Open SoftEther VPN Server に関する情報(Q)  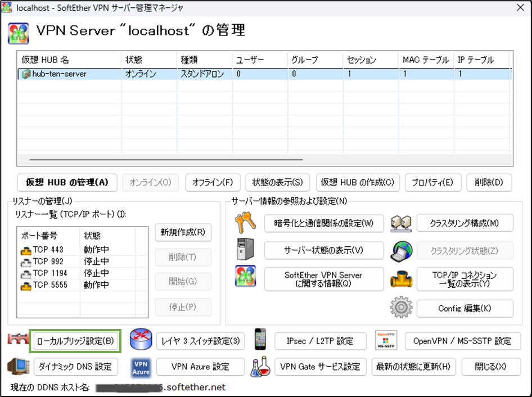tap(324, 279)
